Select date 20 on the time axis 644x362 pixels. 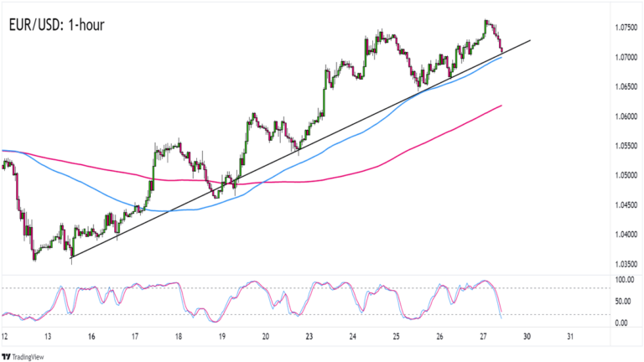265,337
